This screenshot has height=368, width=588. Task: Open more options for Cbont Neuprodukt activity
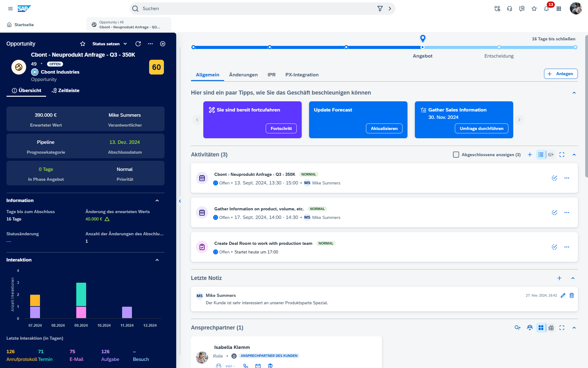click(x=567, y=178)
